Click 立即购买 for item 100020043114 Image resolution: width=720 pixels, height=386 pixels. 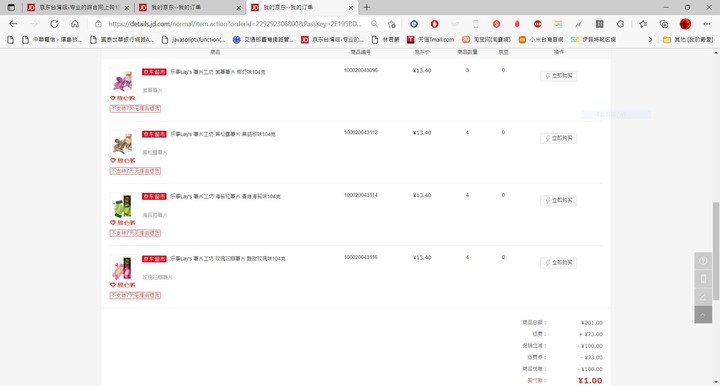tap(558, 201)
